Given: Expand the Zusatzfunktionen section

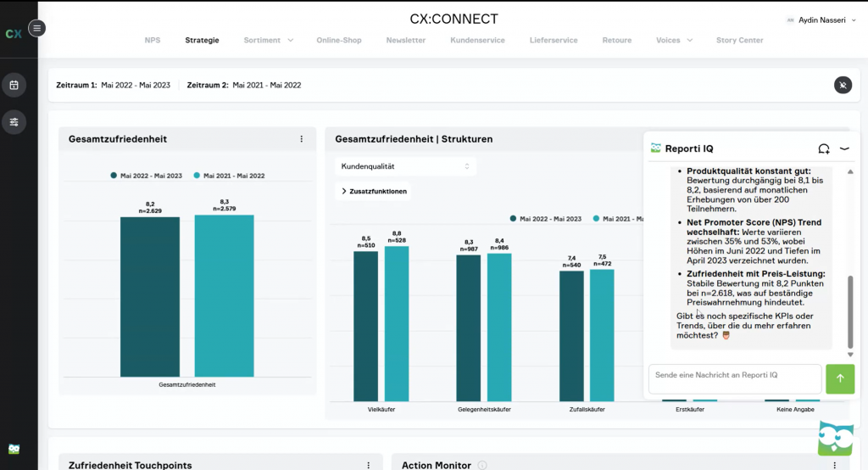Looking at the screenshot, I should [374, 192].
